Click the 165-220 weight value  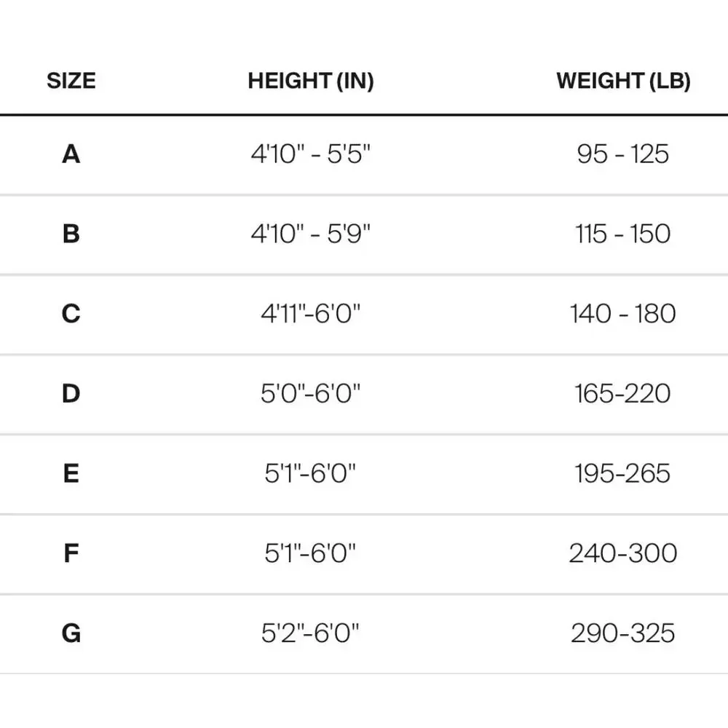[623, 393]
